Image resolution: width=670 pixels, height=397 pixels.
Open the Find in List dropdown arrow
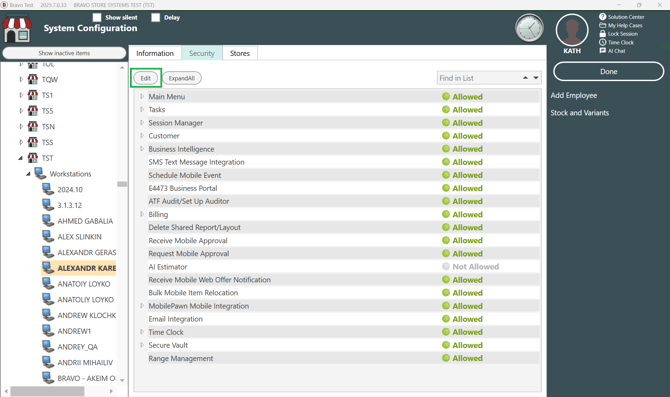click(x=536, y=78)
